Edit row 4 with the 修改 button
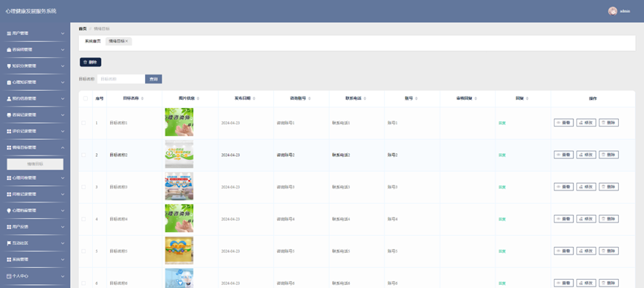This screenshot has width=644, height=288. coord(586,219)
